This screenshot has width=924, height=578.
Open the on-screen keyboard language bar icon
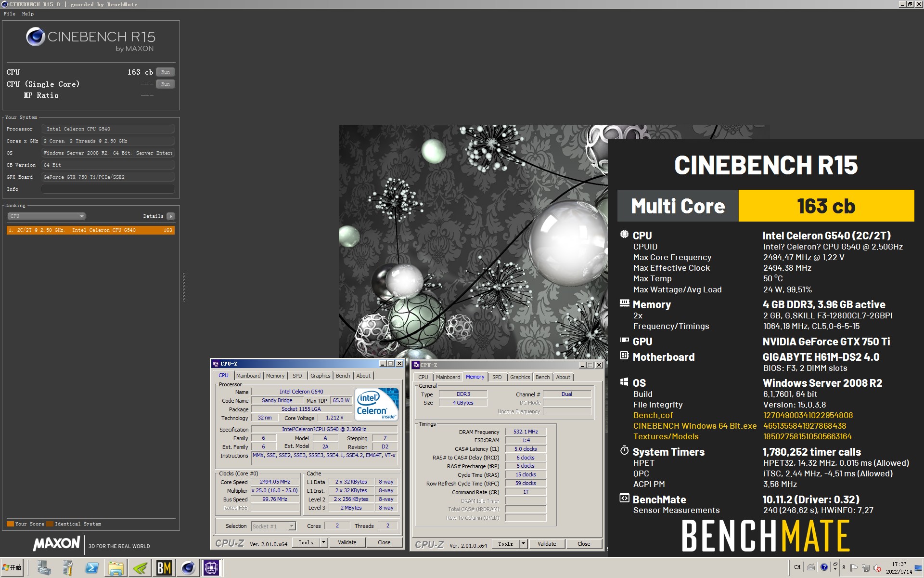(x=811, y=567)
